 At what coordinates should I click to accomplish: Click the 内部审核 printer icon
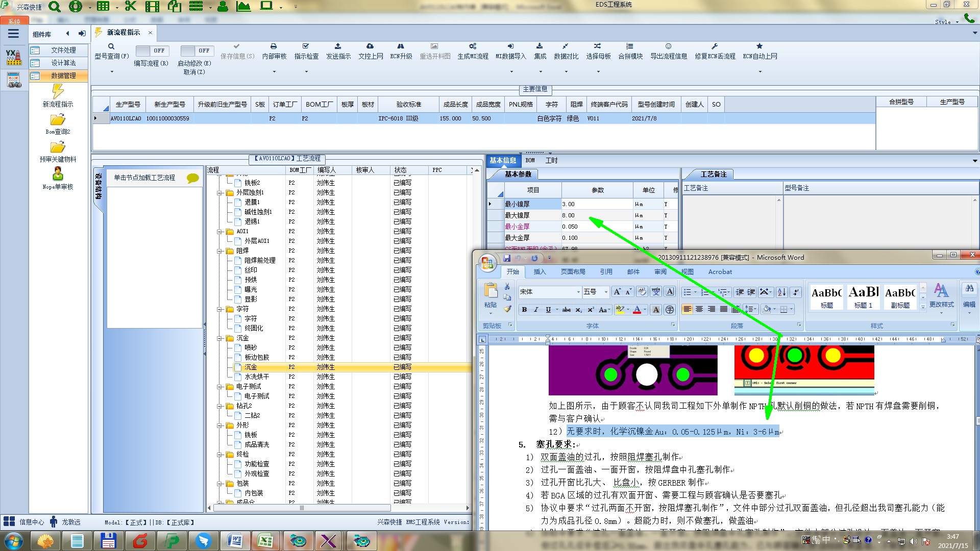pyautogui.click(x=274, y=46)
